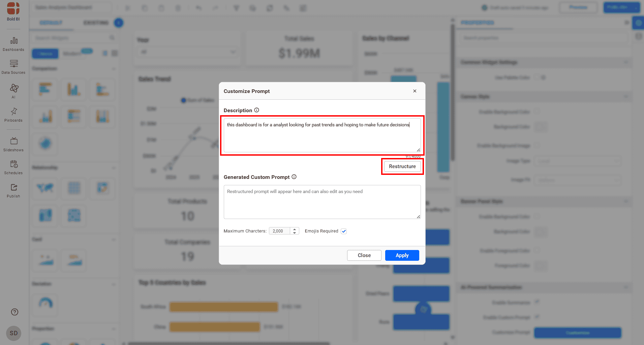Viewport: 644px width, 345px height.
Task: Collapse the Relationship widget category
Action: [x=114, y=167]
